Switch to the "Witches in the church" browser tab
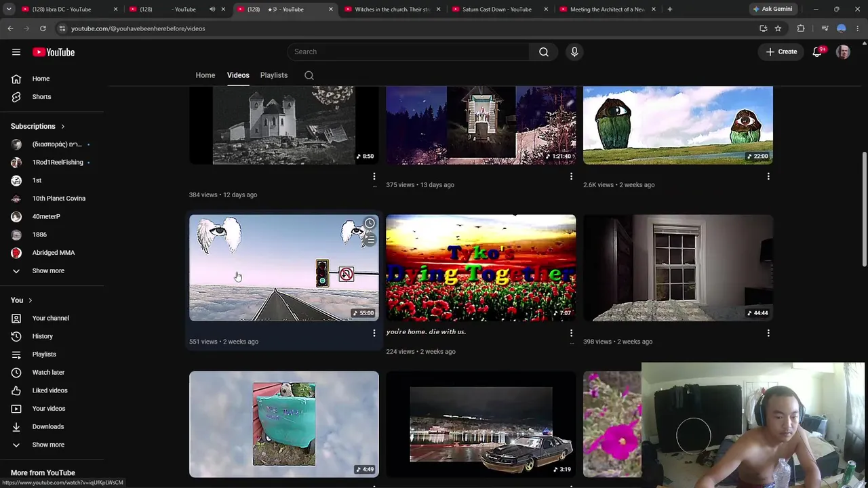This screenshot has width=868, height=488. pyautogui.click(x=392, y=9)
